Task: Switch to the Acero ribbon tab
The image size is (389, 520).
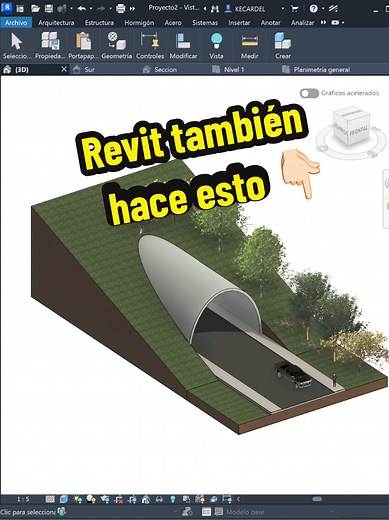Action: click(173, 23)
